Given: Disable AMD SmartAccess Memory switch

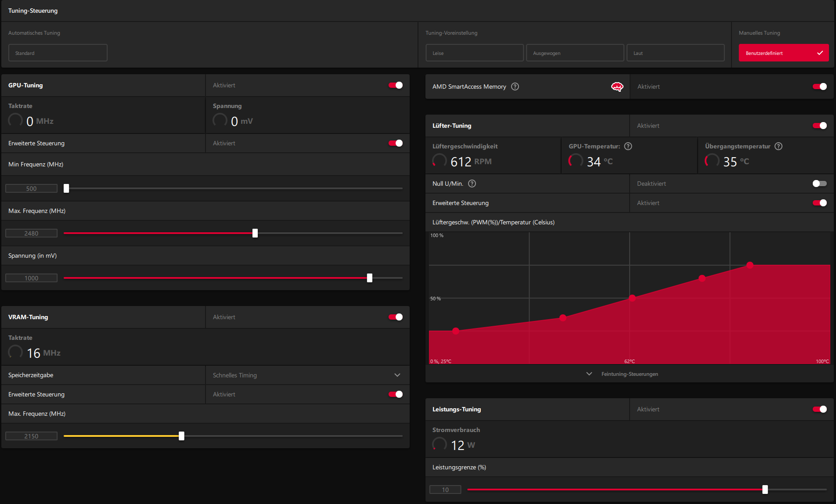Looking at the screenshot, I should click(820, 86).
